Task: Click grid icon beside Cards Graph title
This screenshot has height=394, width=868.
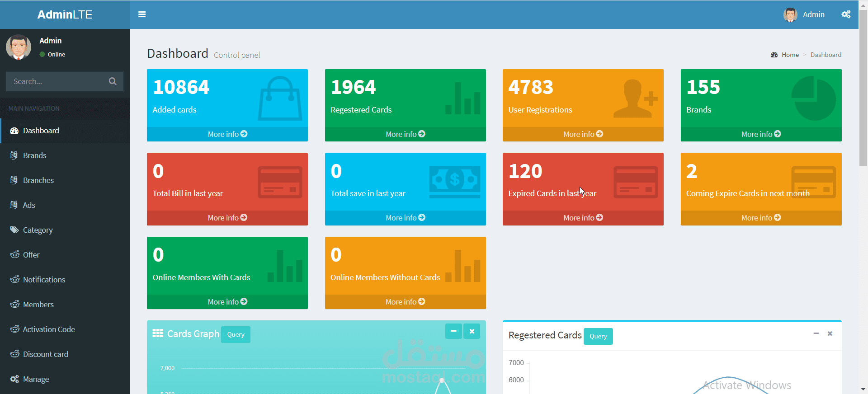Action: 158,333
